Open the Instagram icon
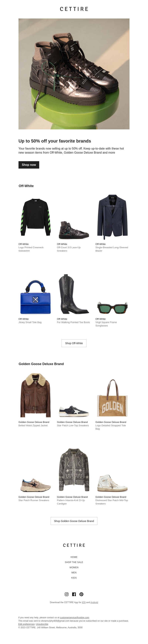The height and width of the screenshot is (644, 148). click(66, 594)
